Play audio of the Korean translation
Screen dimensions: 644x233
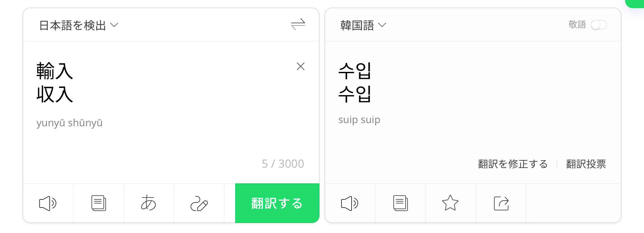click(350, 203)
